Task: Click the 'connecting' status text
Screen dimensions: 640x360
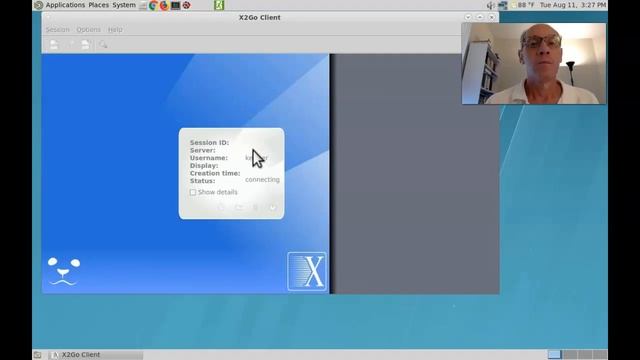Action: (x=262, y=180)
